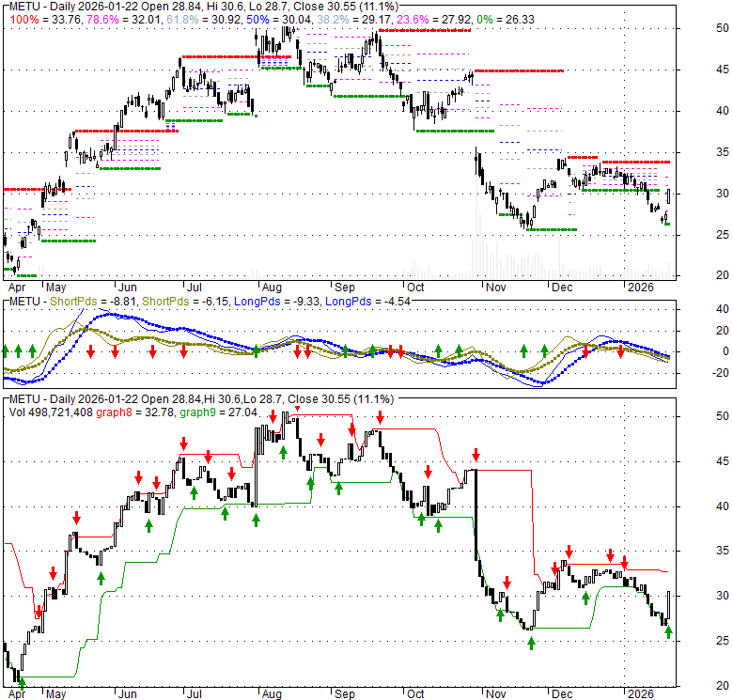Image resolution: width=733 pixels, height=700 pixels.
Task: Click the 23.6% = 27.92 Fibonacci label
Action: [433, 20]
